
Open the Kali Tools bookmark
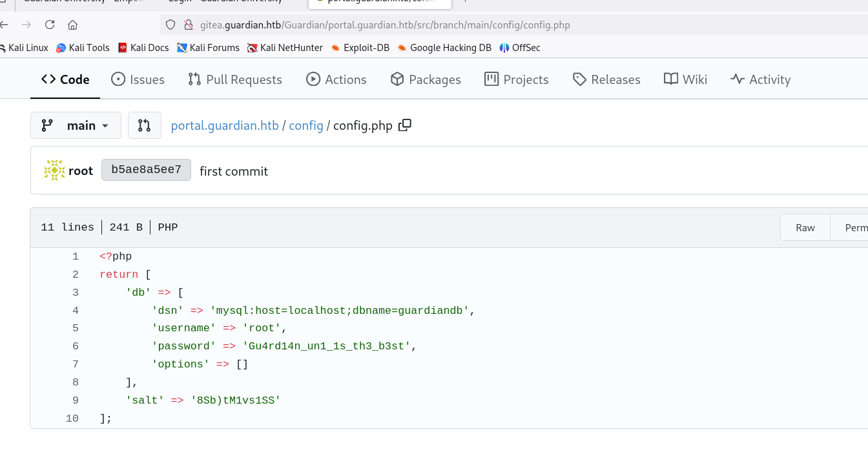[x=83, y=48]
